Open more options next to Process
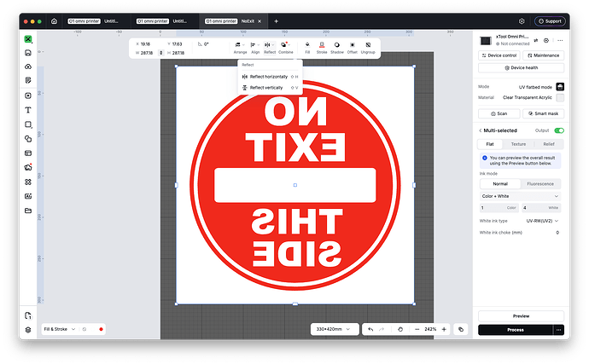 (x=558, y=330)
